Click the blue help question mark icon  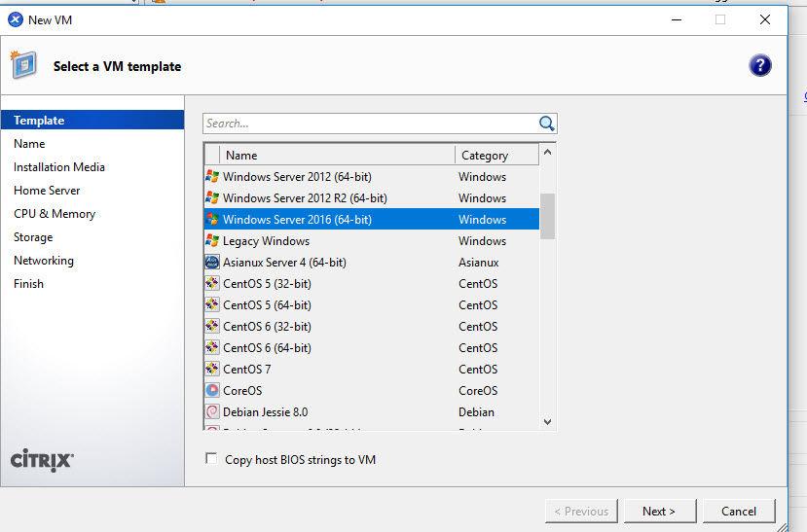[x=760, y=65]
